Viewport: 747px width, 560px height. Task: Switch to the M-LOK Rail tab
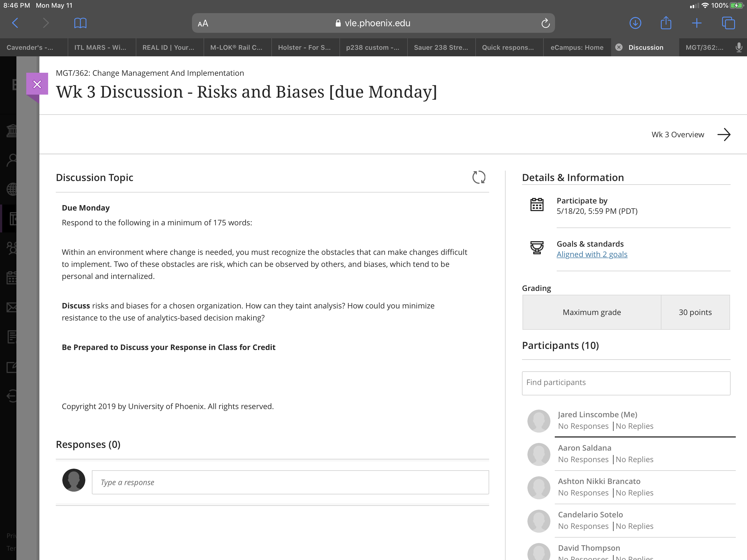point(237,47)
